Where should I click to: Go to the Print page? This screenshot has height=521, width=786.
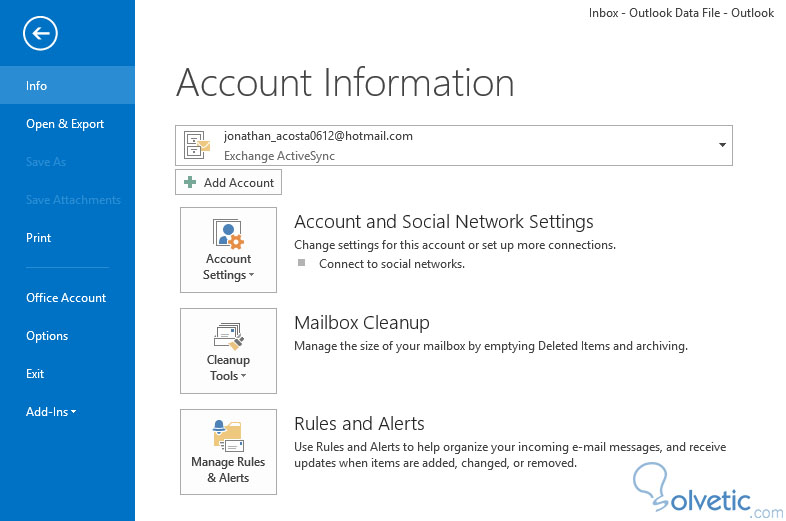click(x=39, y=238)
